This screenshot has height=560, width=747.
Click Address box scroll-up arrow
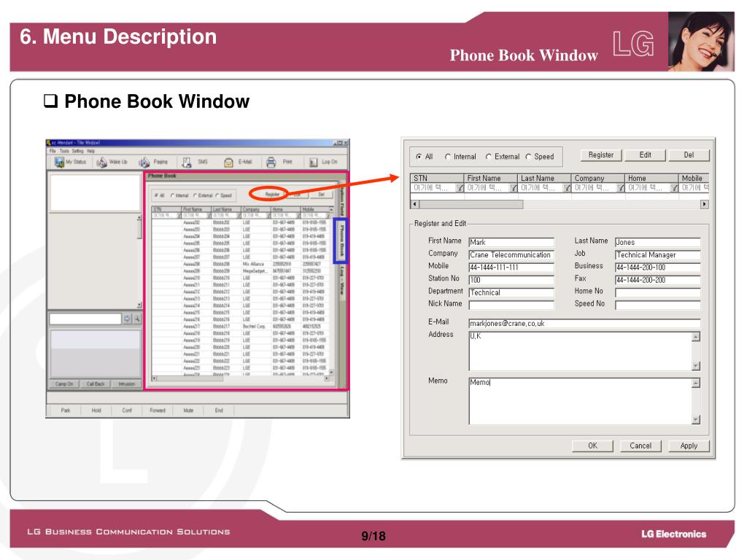coord(696,337)
